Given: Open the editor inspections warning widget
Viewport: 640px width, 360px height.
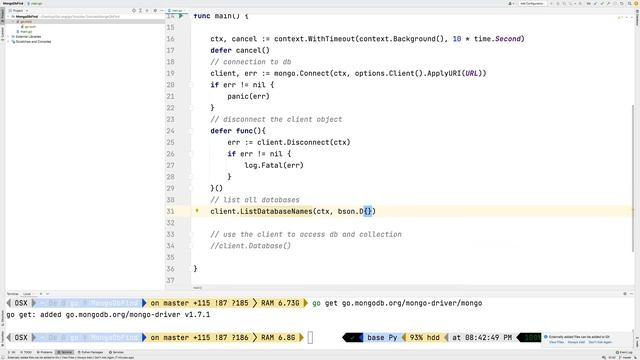Looking at the screenshot, I should (621, 17).
